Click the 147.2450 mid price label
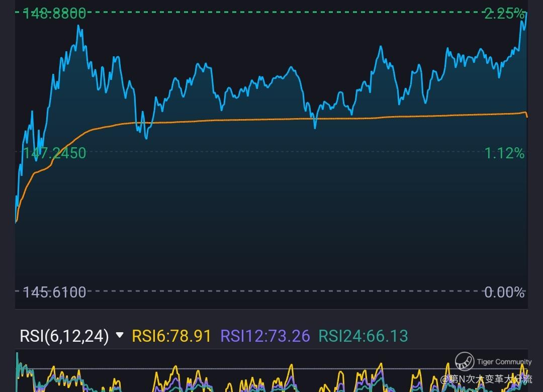This screenshot has width=543, height=392. (54, 153)
